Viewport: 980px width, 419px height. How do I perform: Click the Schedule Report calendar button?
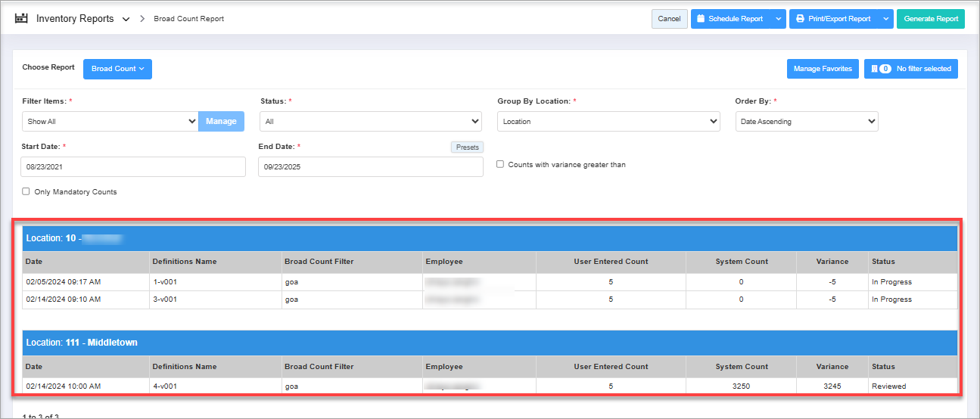(x=730, y=19)
